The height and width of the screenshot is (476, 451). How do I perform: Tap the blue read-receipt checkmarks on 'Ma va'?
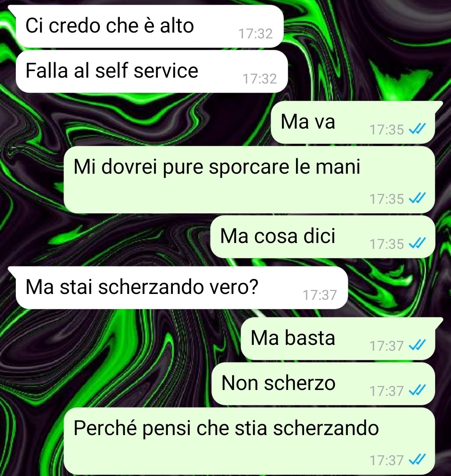(417, 129)
